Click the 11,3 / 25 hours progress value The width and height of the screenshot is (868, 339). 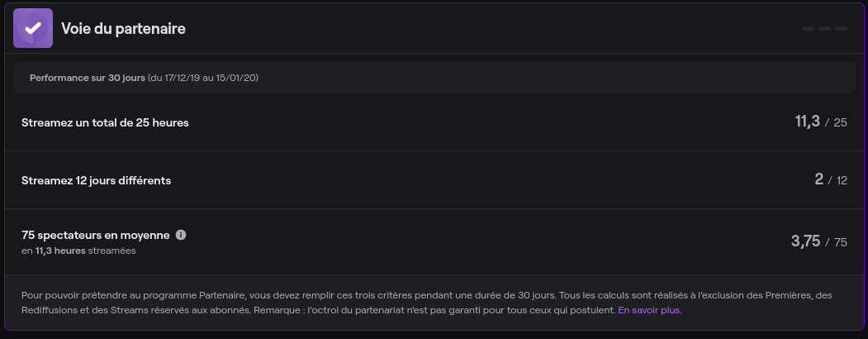[x=820, y=122]
